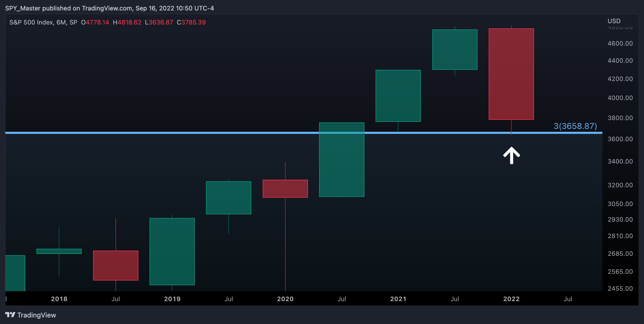Click the green candle above the 2021 label
The width and height of the screenshot is (644, 324).
tap(398, 96)
